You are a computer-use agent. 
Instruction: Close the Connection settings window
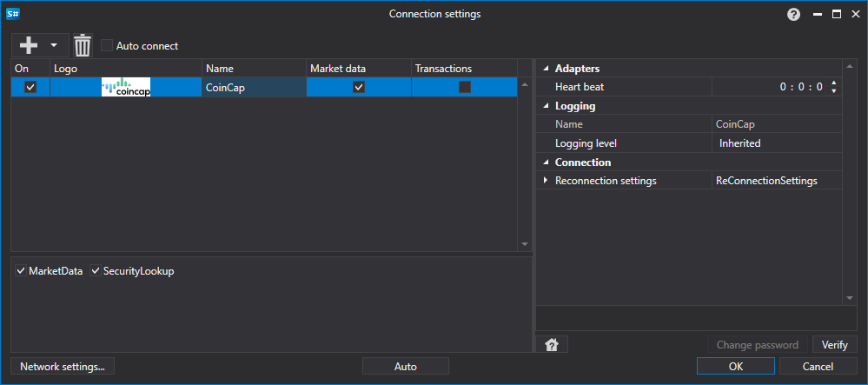[855, 15]
